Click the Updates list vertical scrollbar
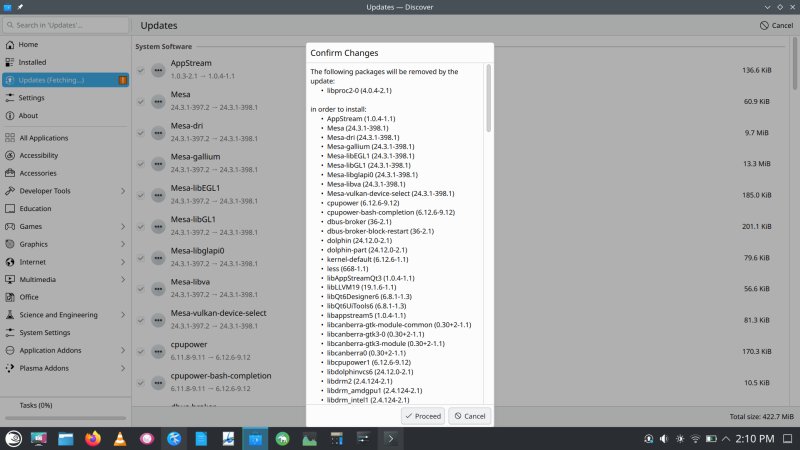The image size is (800, 450). (795, 64)
